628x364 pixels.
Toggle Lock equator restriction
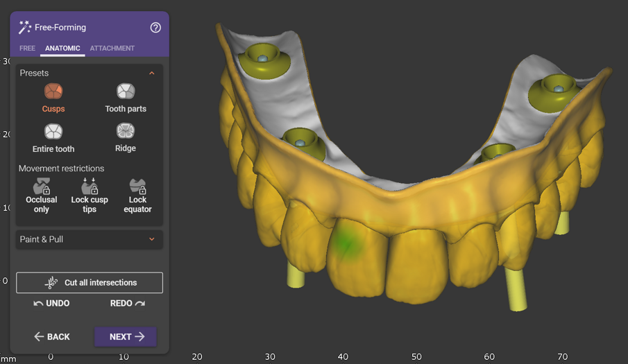point(137,186)
